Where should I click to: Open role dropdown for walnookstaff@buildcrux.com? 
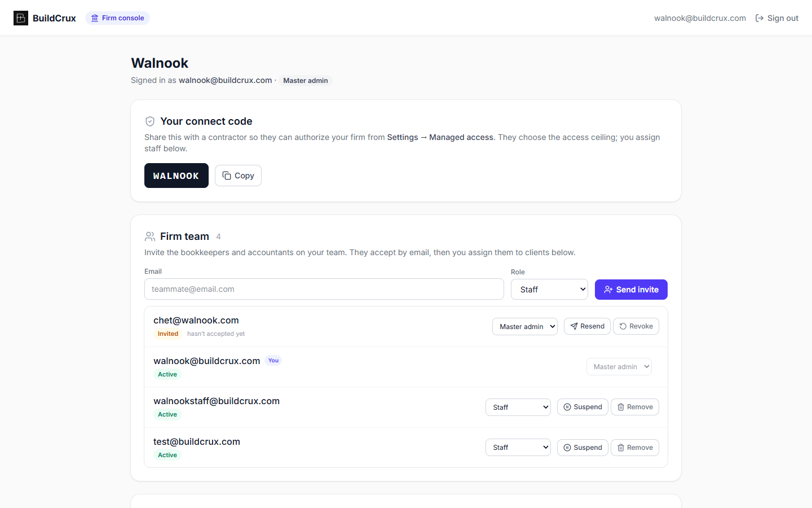tap(518, 407)
